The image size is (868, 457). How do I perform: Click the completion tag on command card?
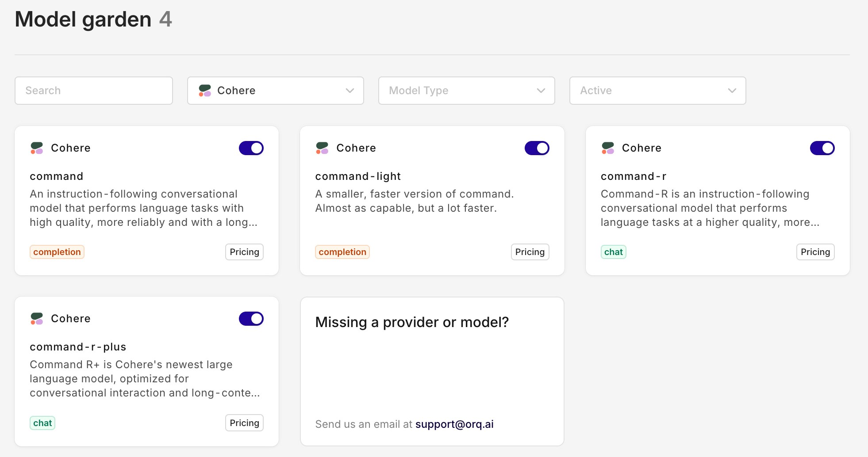tap(57, 252)
